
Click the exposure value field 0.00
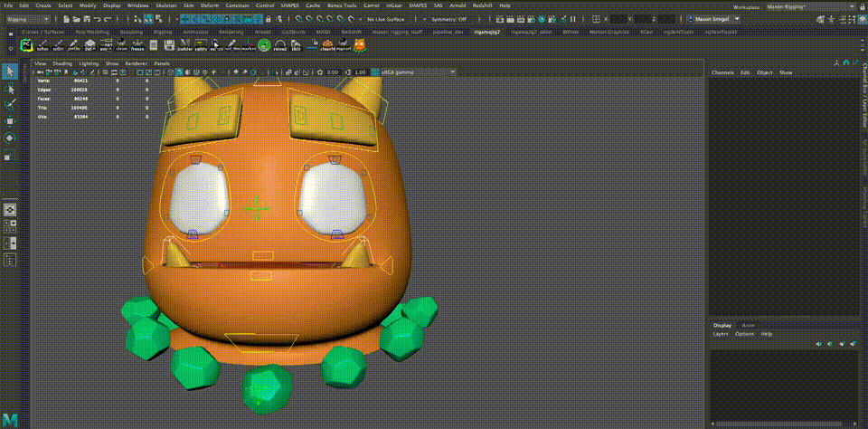click(333, 72)
